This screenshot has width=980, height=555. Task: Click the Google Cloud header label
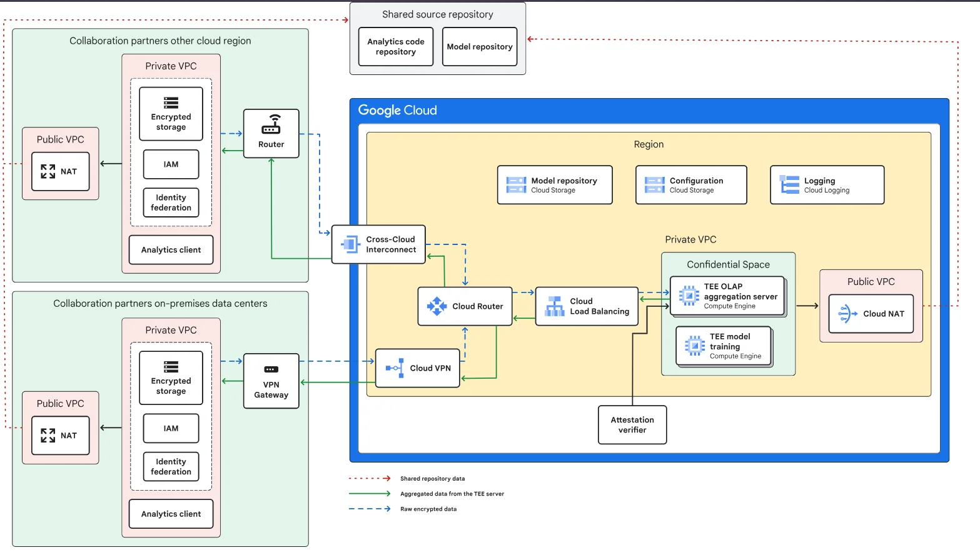point(398,110)
